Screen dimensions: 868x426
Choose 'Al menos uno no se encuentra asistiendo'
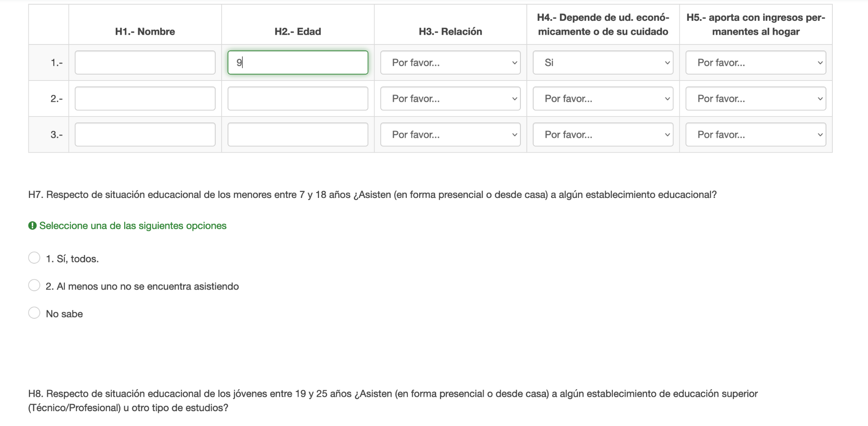(x=34, y=285)
